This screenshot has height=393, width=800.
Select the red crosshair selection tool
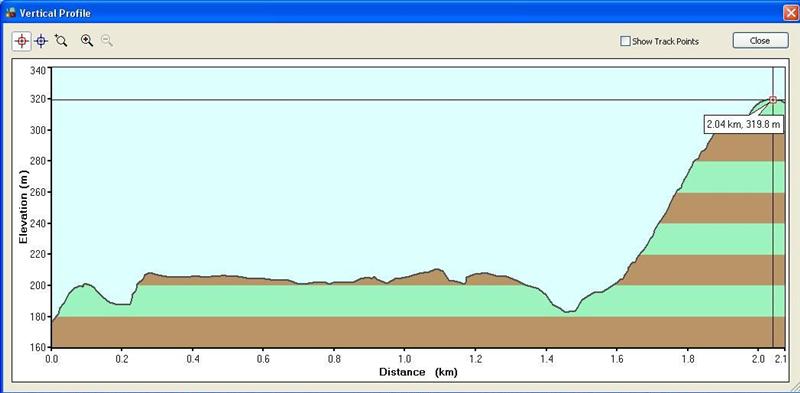[21, 41]
